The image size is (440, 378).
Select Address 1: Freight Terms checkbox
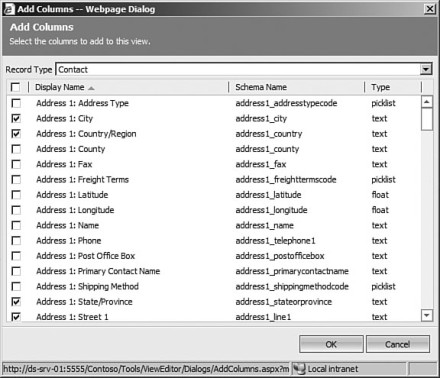point(16,180)
